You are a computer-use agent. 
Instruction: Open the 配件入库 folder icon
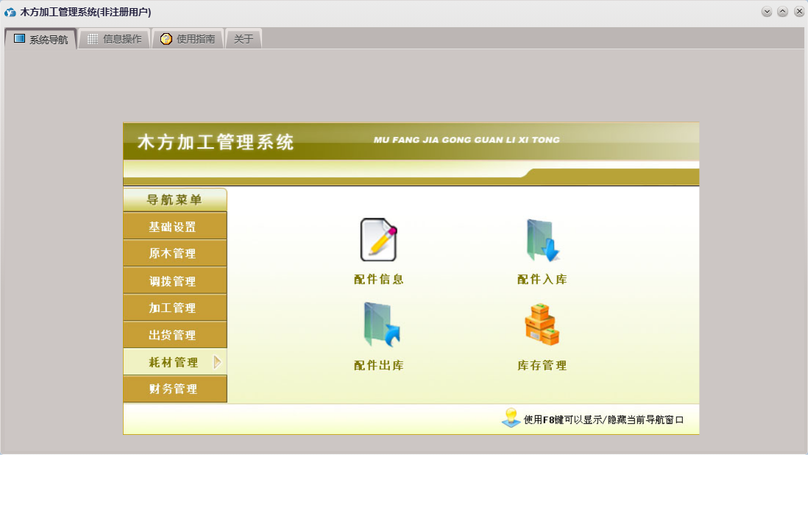pos(542,240)
